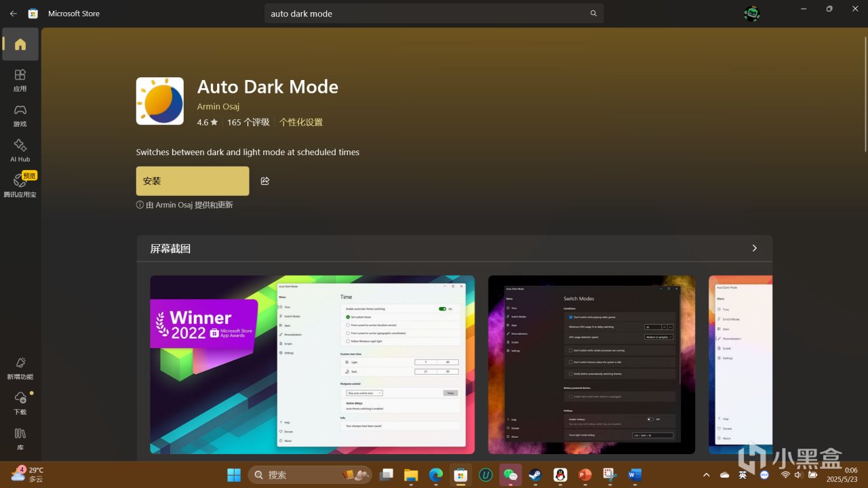
Task: Click the 安装 button to install
Action: pos(193,181)
